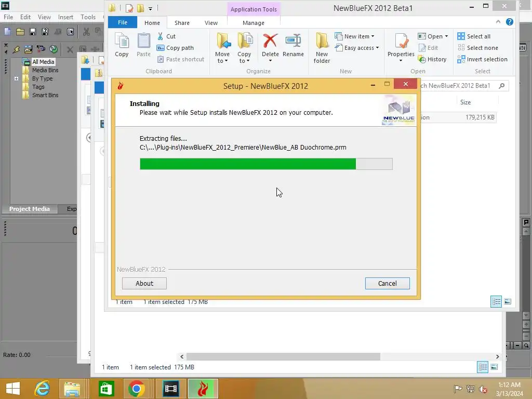Switch to the Share ribbon tab

click(182, 23)
